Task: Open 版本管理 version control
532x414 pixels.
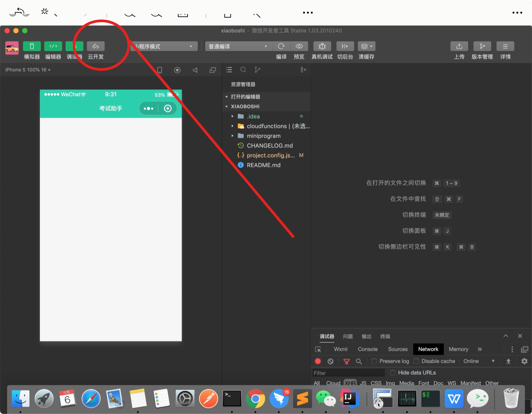Action: pos(482,46)
